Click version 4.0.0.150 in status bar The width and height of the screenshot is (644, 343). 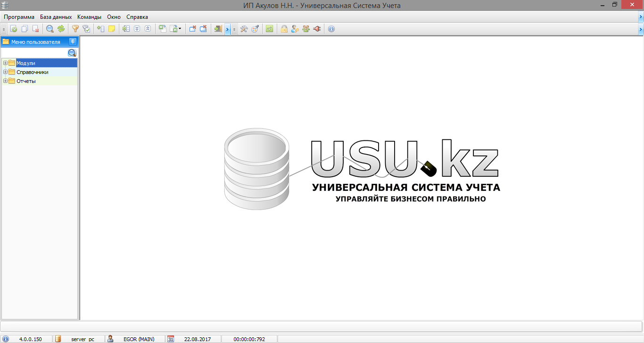(x=31, y=339)
